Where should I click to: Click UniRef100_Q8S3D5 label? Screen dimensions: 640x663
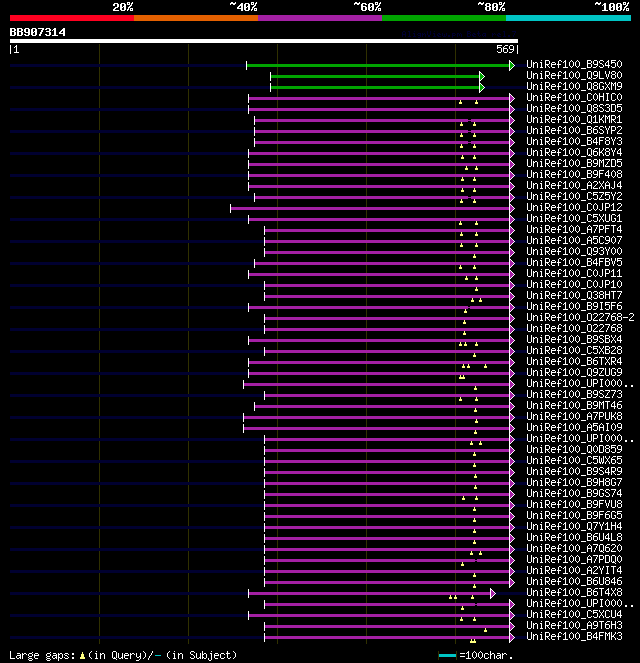[x=574, y=108]
